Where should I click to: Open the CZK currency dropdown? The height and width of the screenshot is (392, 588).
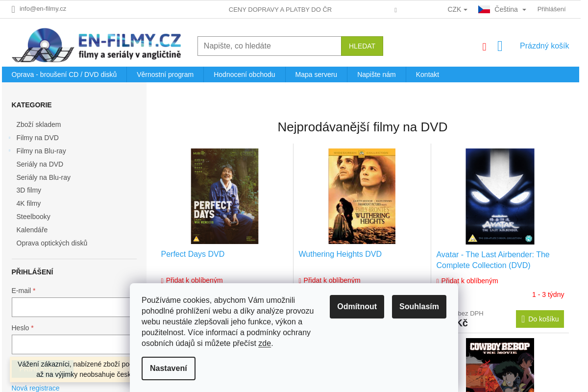coord(457,9)
